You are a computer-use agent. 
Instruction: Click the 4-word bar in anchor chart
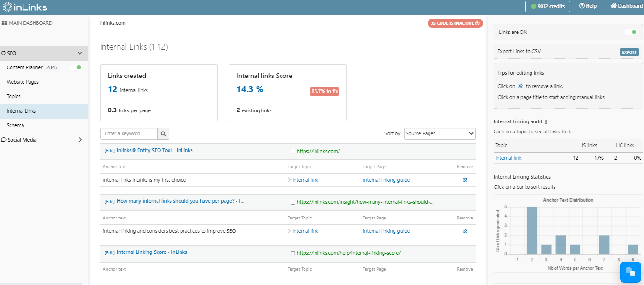point(561,244)
